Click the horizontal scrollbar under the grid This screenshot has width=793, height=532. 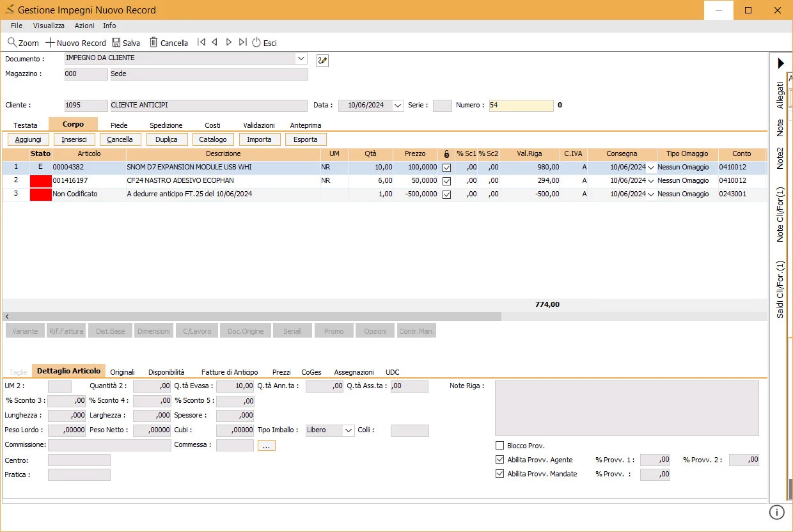[x=253, y=317]
